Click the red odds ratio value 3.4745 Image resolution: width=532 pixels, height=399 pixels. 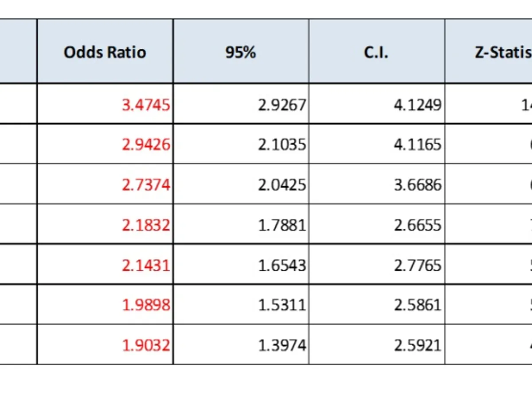(146, 105)
